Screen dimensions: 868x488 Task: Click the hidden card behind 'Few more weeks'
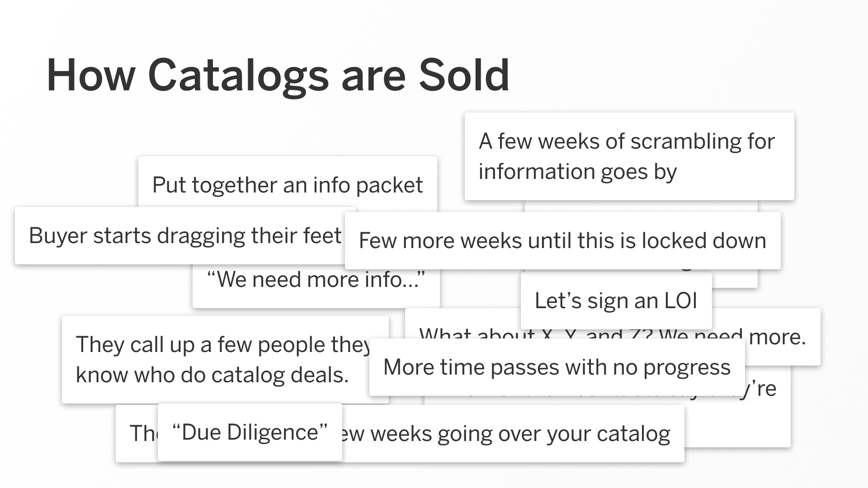tap(641, 206)
